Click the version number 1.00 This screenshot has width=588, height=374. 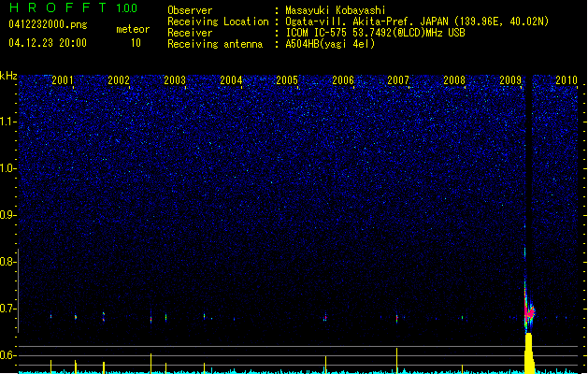pos(126,7)
